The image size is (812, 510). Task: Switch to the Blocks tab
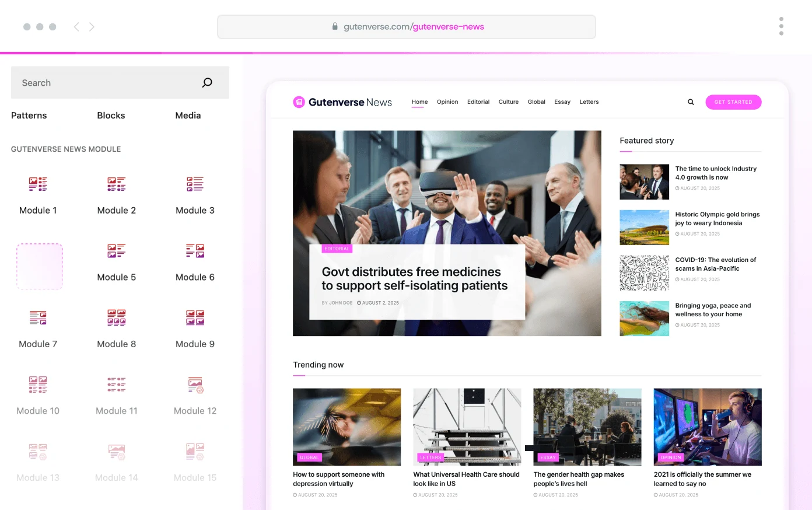click(x=111, y=116)
